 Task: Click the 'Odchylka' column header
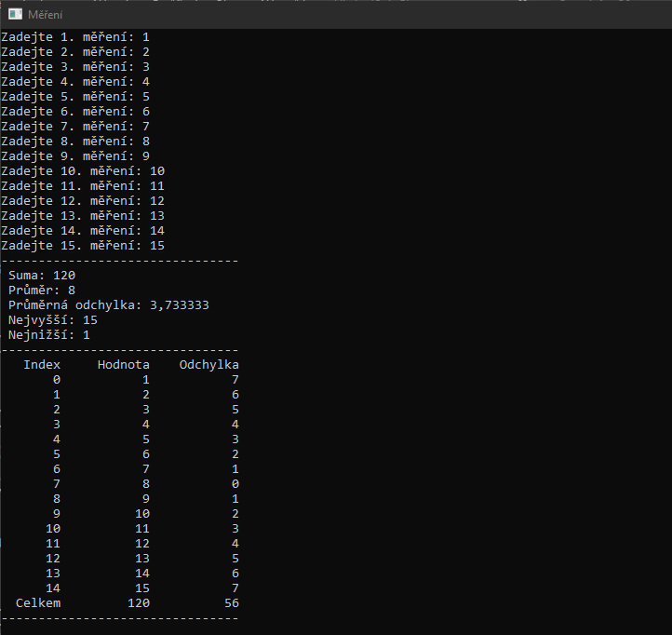(x=208, y=365)
